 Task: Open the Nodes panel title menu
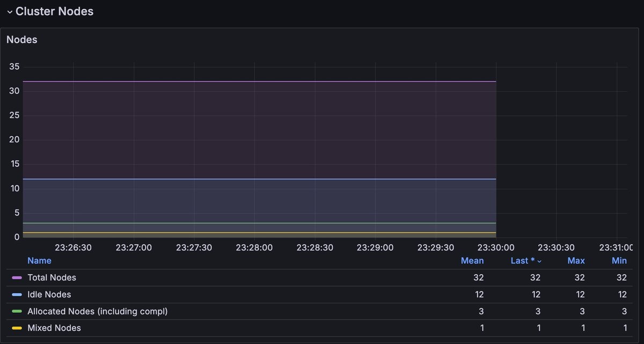(x=22, y=40)
